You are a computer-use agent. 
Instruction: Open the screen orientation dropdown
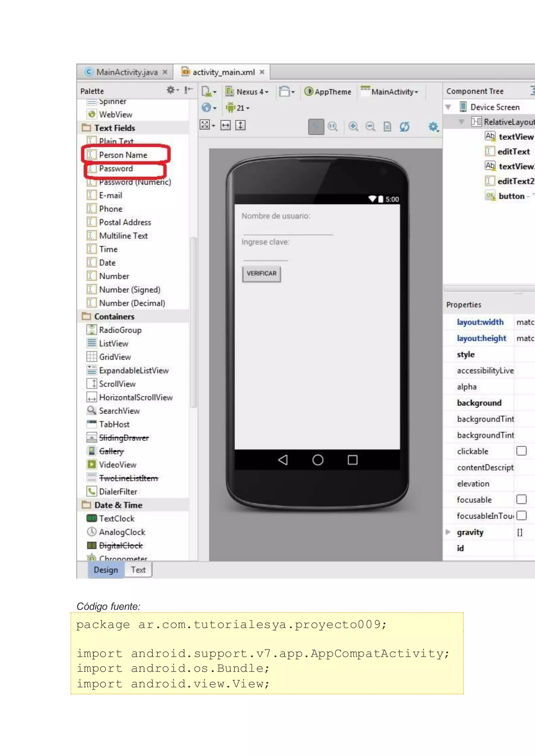point(287,92)
